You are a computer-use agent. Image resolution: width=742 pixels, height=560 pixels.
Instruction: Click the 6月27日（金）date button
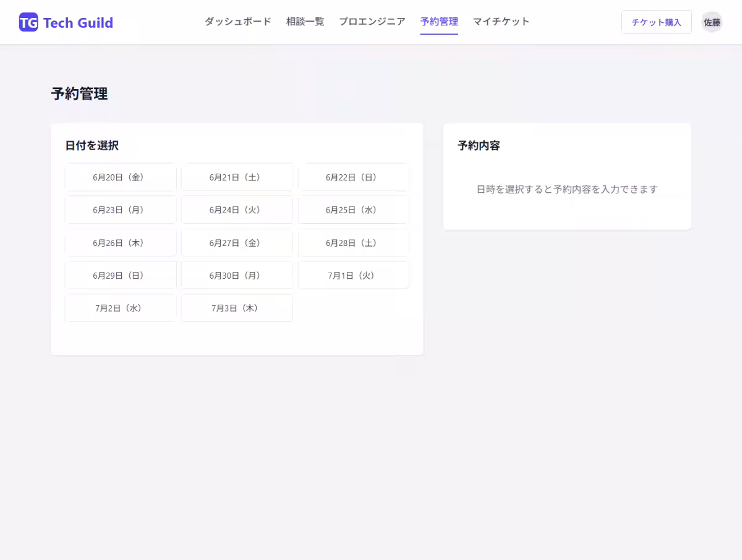point(237,242)
